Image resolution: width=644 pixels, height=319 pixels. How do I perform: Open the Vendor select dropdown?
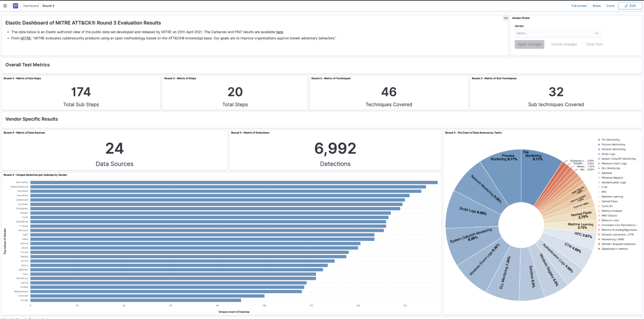pos(557,33)
